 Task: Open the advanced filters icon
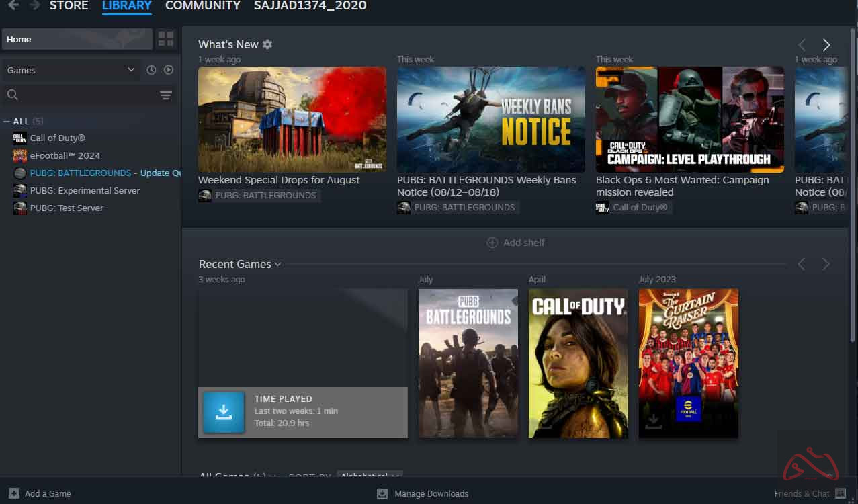pyautogui.click(x=166, y=95)
